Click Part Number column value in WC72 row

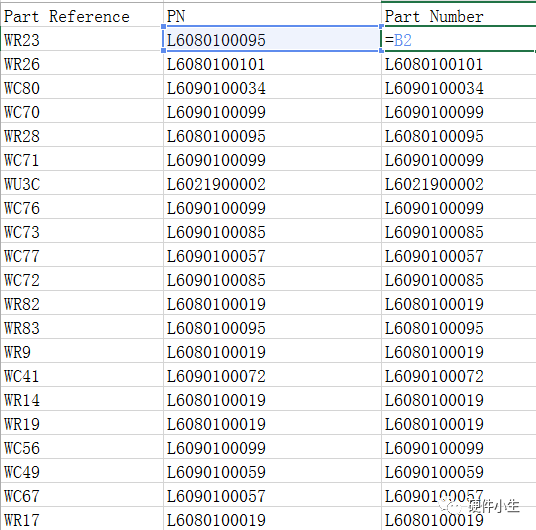(458, 279)
